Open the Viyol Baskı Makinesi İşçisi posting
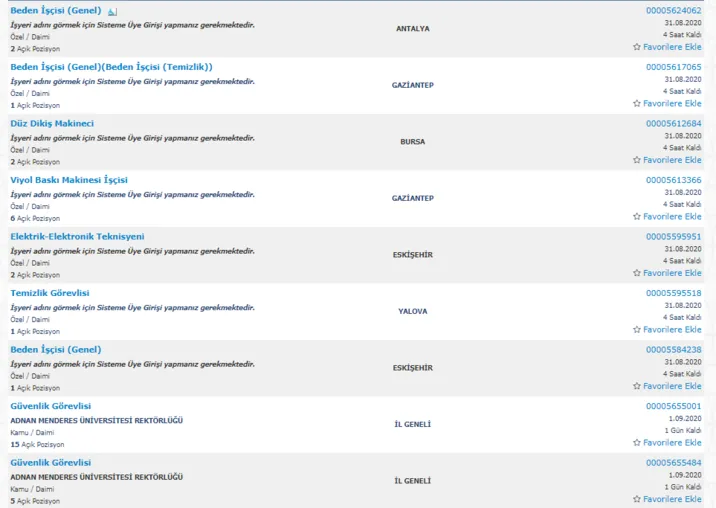The image size is (716, 508). pos(69,180)
